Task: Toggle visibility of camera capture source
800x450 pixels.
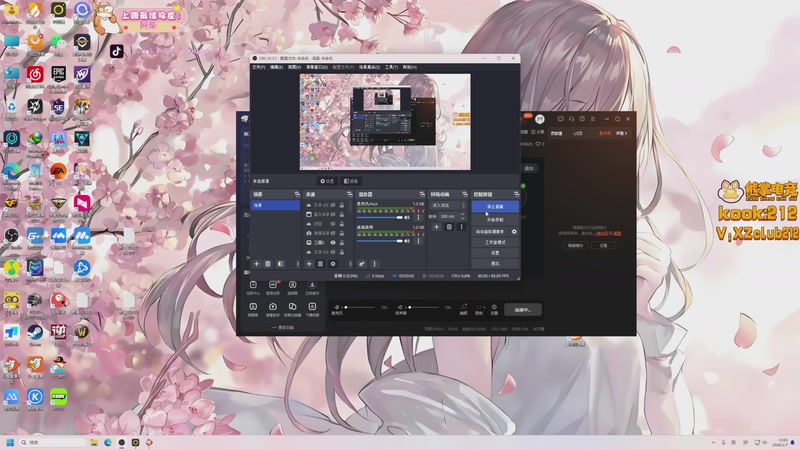Action: point(333,233)
